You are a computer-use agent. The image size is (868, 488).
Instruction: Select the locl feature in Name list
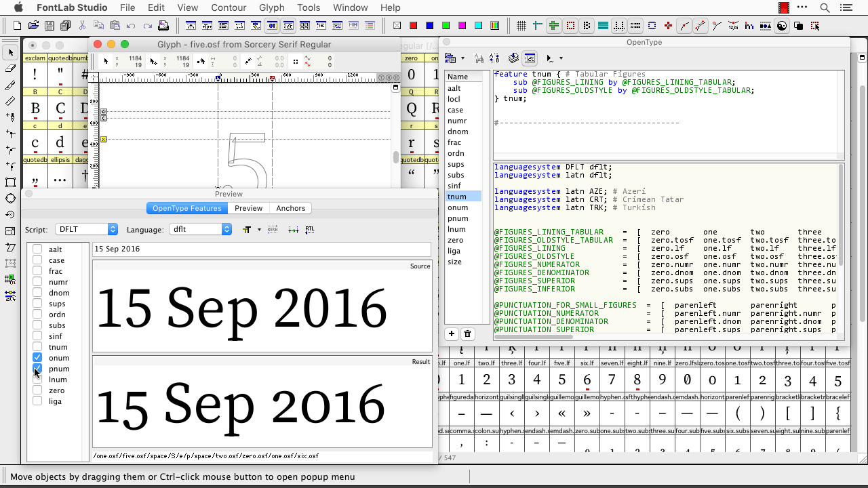coord(463,99)
